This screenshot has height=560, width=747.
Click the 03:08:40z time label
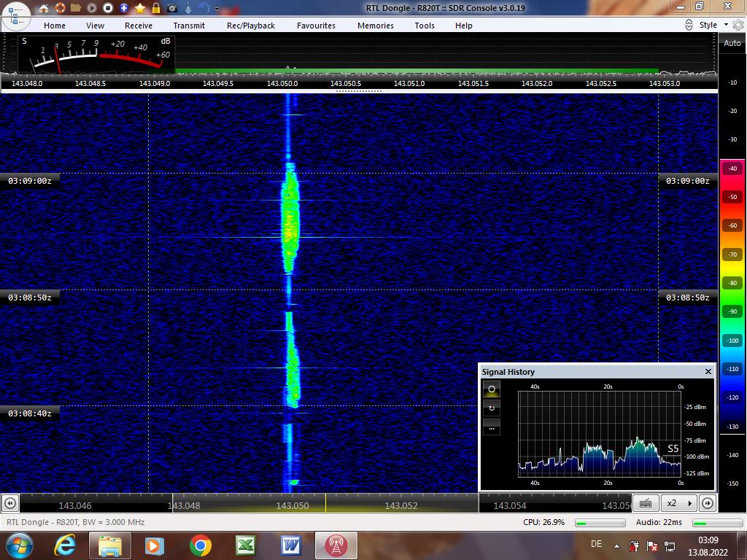[x=29, y=414]
